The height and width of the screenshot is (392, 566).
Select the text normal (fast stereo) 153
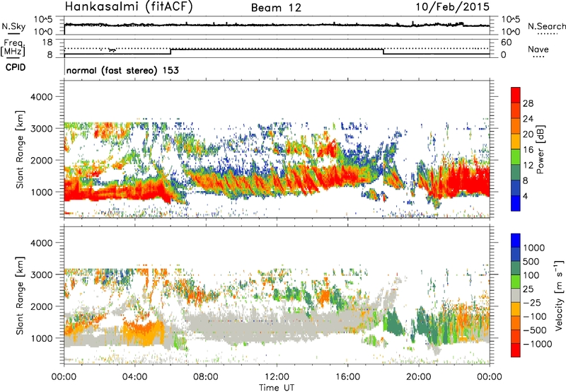click(122, 70)
